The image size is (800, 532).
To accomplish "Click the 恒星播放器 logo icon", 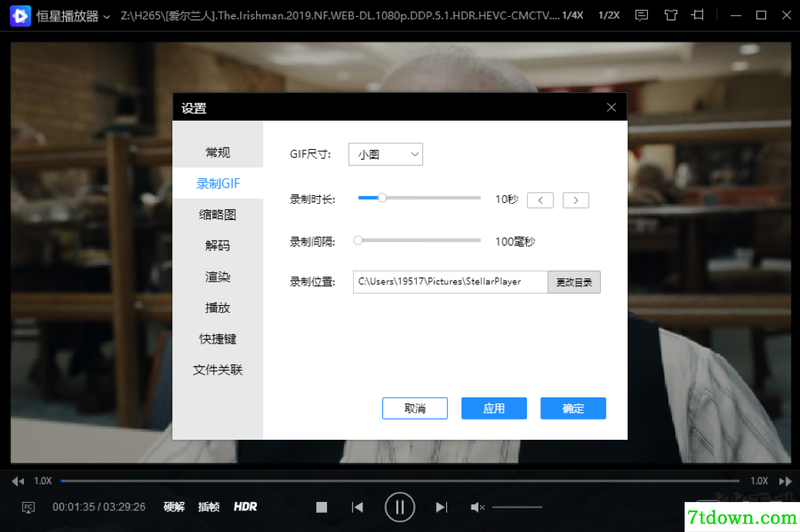I will tap(21, 16).
